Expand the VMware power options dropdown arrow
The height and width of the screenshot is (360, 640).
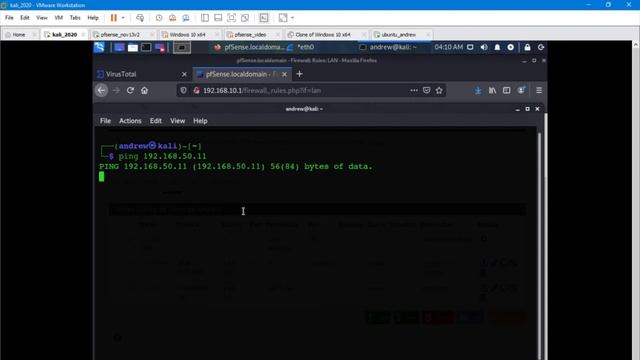123,18
